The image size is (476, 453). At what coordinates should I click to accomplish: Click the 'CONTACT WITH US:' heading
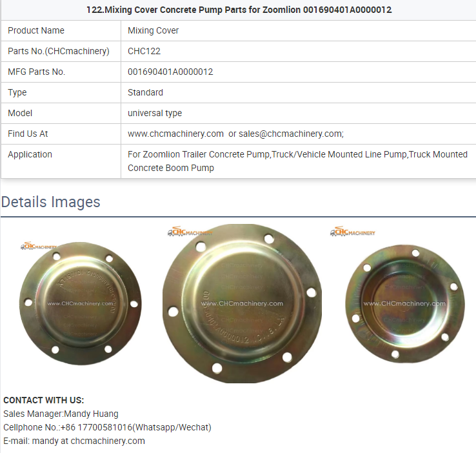tap(44, 400)
